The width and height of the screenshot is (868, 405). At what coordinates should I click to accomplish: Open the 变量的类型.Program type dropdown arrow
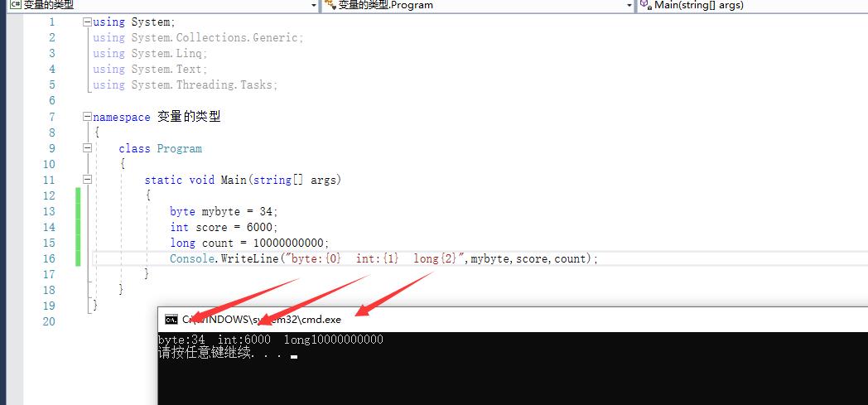[x=629, y=6]
